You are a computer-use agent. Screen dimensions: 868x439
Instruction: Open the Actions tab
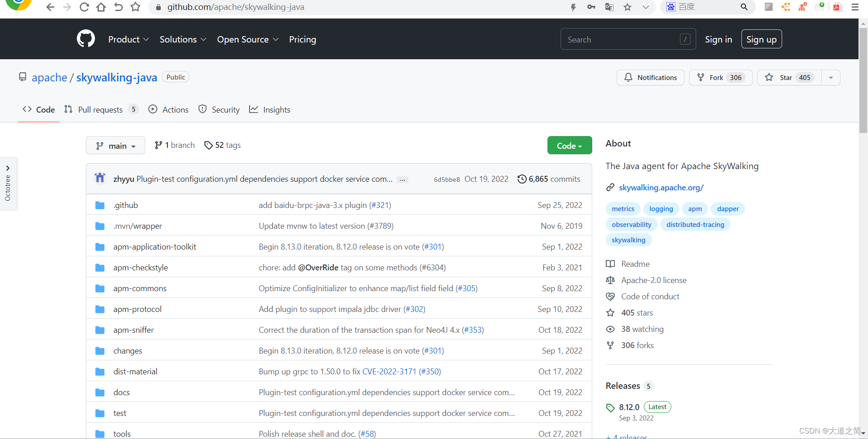[x=169, y=110]
